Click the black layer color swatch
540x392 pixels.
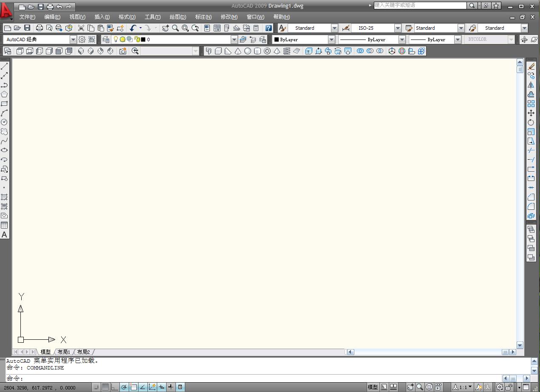click(143, 39)
